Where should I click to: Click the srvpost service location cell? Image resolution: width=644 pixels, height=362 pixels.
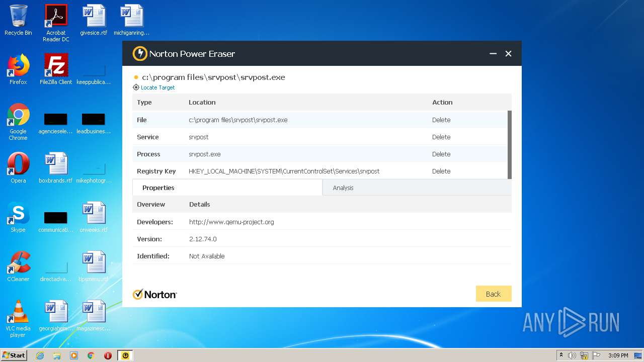[199, 137]
